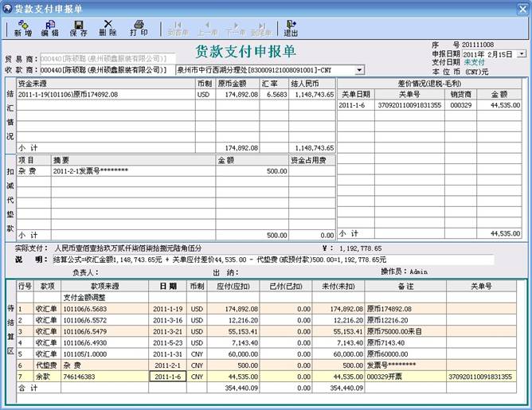The height and width of the screenshot is (410, 532).
Task: Click 实际支付 amount 1,192,778.65
Action: (360, 248)
